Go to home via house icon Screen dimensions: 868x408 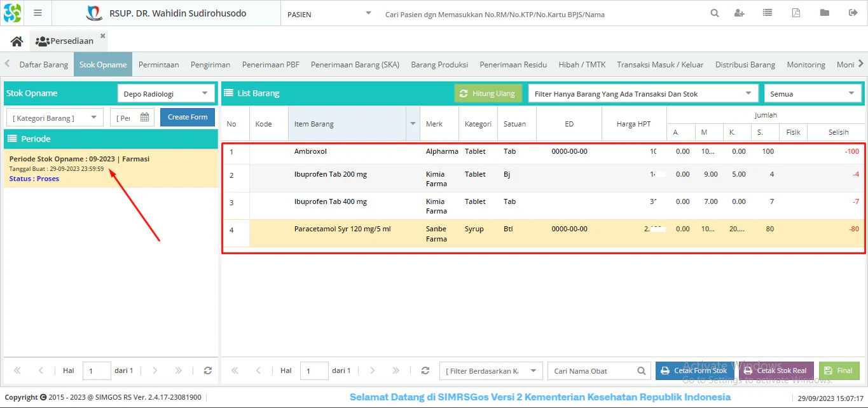point(17,41)
